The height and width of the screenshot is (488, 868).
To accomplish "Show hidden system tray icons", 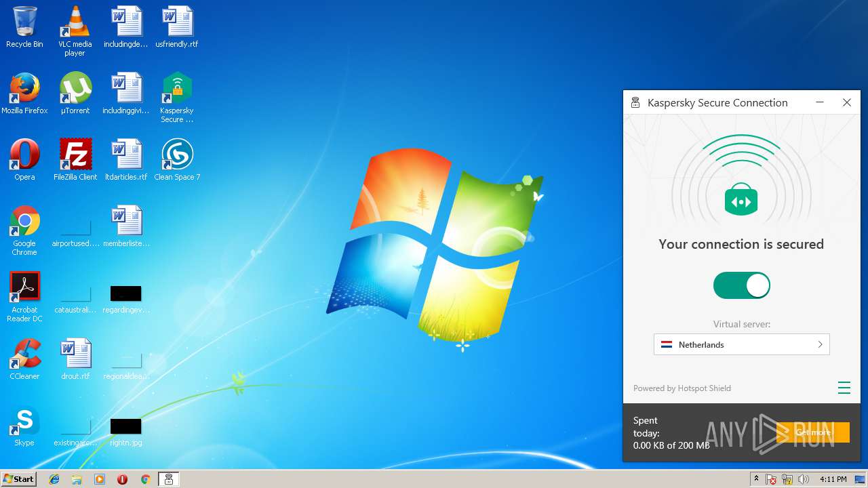I will click(756, 479).
